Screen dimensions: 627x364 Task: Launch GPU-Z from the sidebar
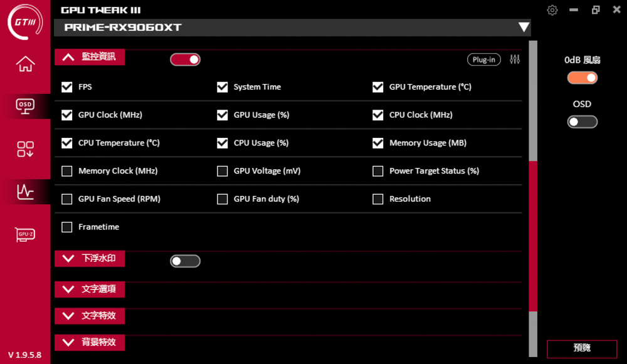coord(25,234)
